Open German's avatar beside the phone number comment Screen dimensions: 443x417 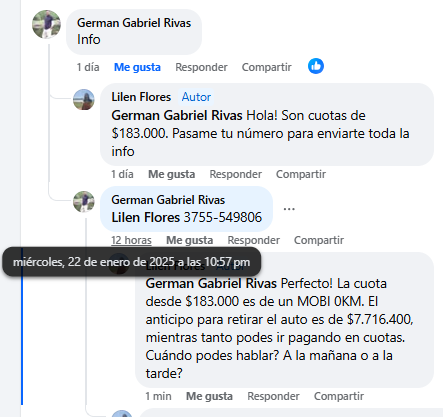(x=84, y=202)
